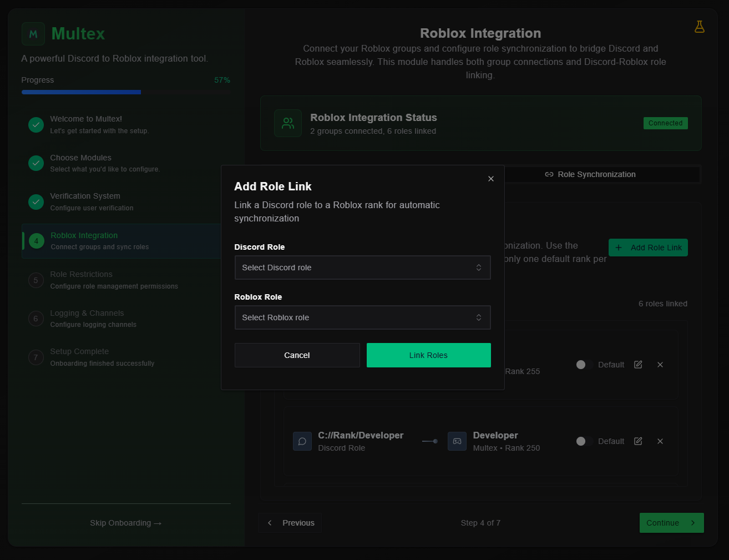Edit the Developer role link

coord(638,441)
